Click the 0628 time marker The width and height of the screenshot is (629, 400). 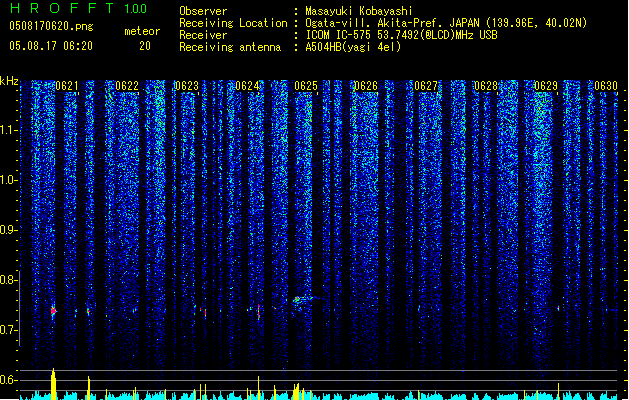click(486, 86)
